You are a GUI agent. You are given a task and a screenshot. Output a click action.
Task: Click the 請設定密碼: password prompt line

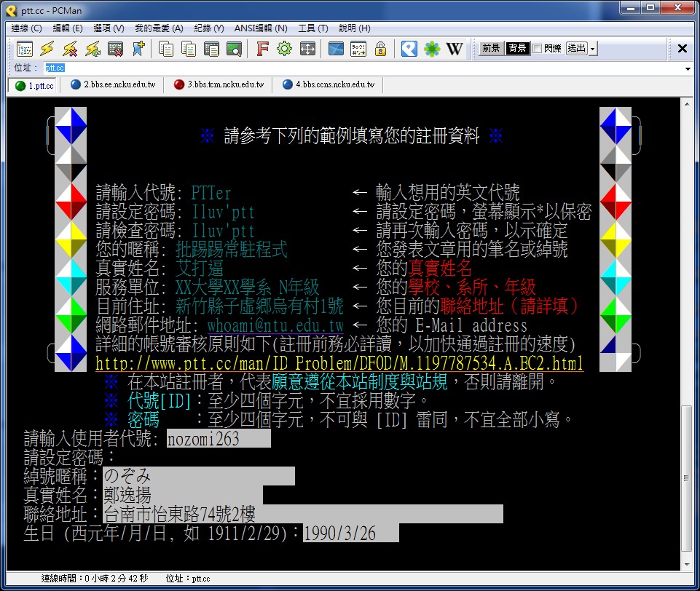tap(70, 457)
